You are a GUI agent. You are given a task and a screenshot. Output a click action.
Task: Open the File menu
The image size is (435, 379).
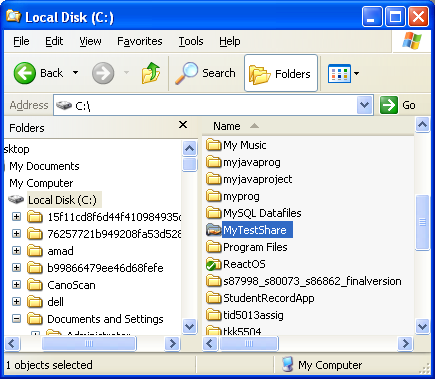pyautogui.click(x=21, y=41)
